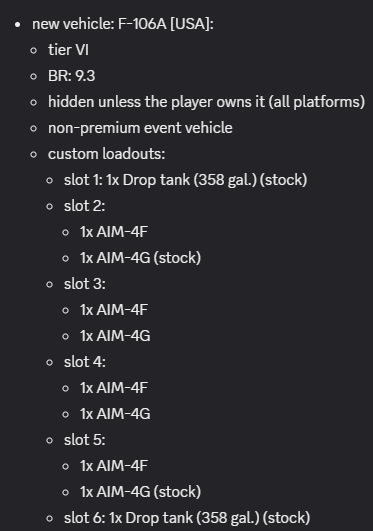373x531 pixels.
Task: Select '1x AIM-4F' under slot 3
Action: coord(114,310)
